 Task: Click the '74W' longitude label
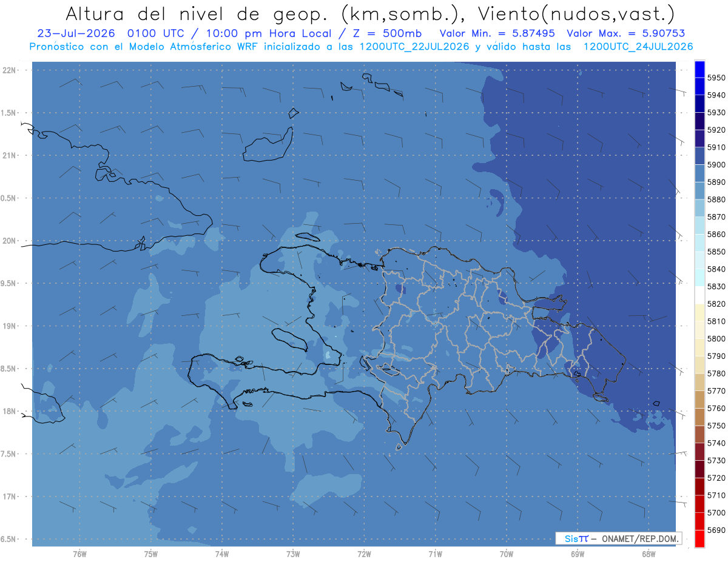[x=221, y=554]
